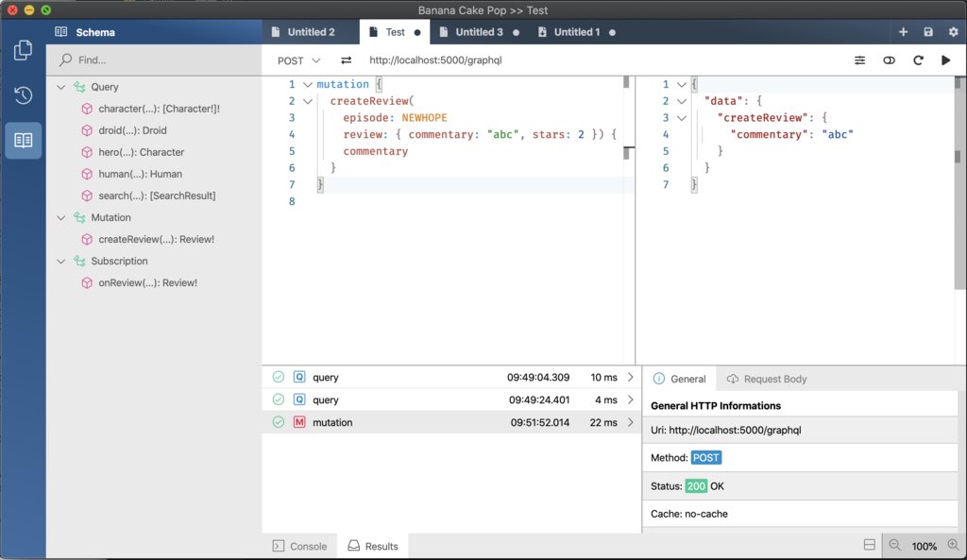The height and width of the screenshot is (560, 967).
Task: Toggle the panel layout icon in status bar
Action: [x=869, y=545]
